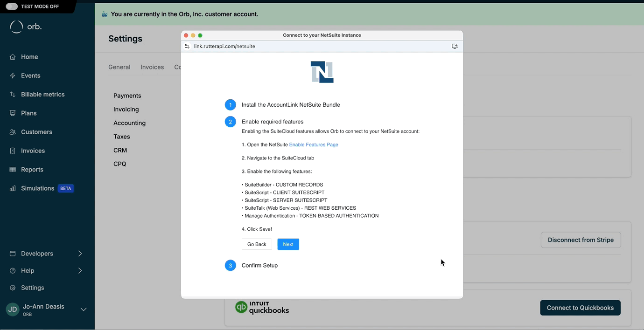Click the Reports table icon

13,170
